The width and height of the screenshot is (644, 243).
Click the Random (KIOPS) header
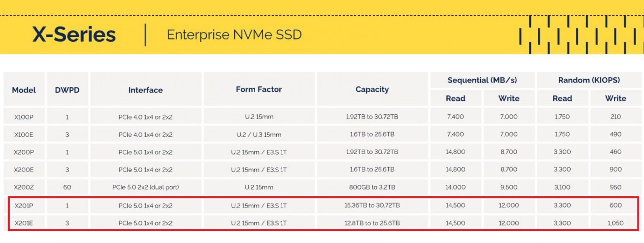(589, 80)
